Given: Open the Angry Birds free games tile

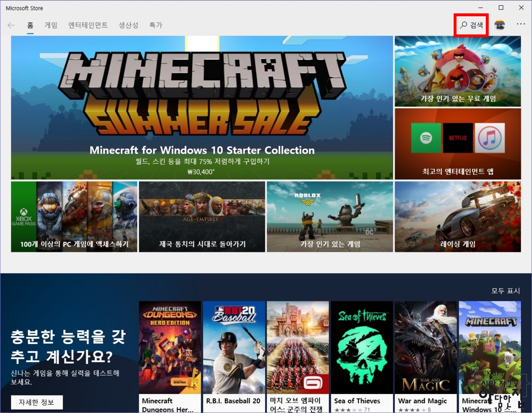Looking at the screenshot, I should pos(458,71).
